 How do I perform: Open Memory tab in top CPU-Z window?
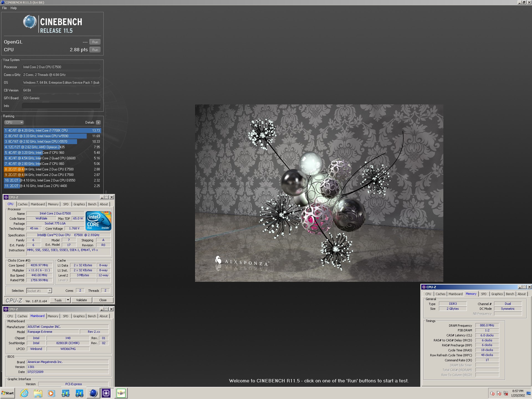[x=53, y=204]
